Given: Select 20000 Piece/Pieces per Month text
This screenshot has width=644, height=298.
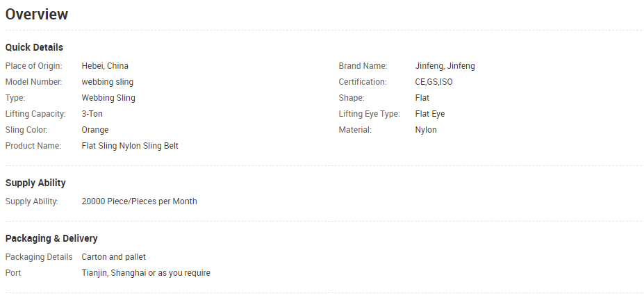Looking at the screenshot, I should pos(139,201).
